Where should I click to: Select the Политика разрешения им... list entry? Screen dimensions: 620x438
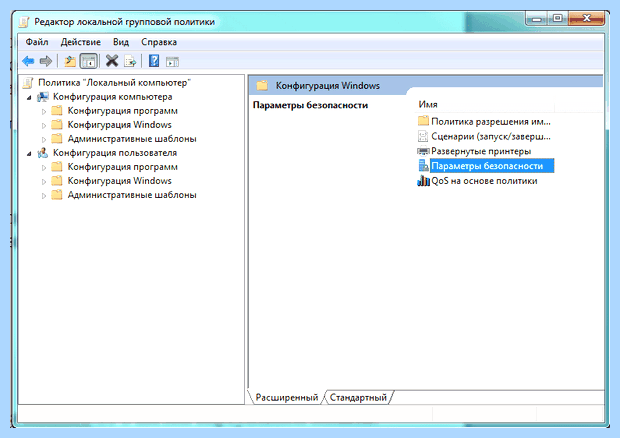point(491,121)
